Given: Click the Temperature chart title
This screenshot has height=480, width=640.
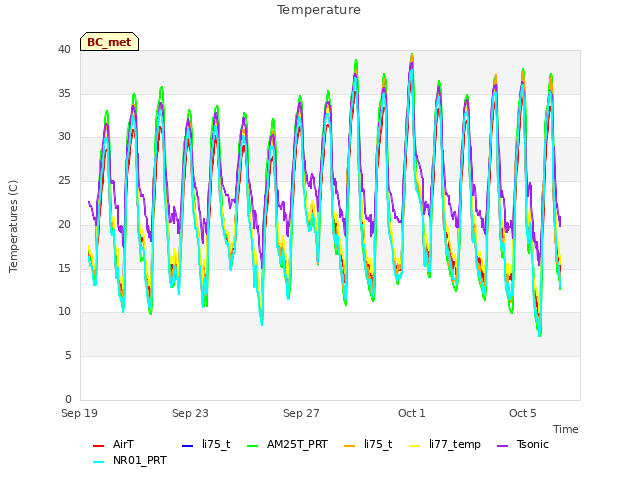Looking at the screenshot, I should coord(319,10).
